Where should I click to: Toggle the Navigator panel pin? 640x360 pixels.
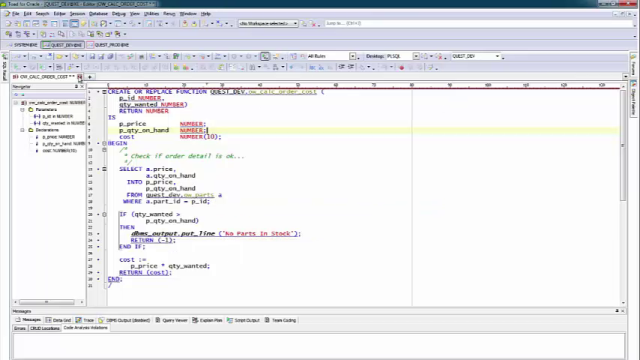click(x=76, y=87)
